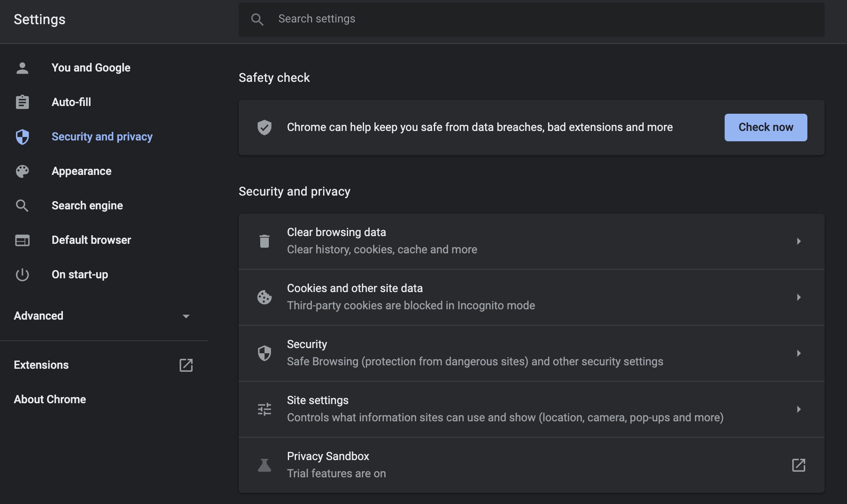This screenshot has height=504, width=847.
Task: Click the Search engine magnifier icon in sidebar
Action: pyautogui.click(x=22, y=205)
